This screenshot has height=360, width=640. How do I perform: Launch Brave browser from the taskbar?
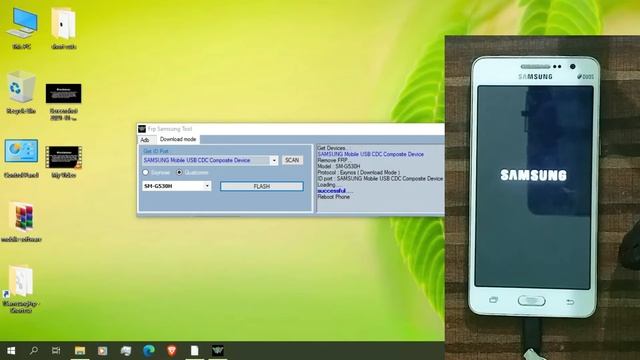pyautogui.click(x=172, y=351)
